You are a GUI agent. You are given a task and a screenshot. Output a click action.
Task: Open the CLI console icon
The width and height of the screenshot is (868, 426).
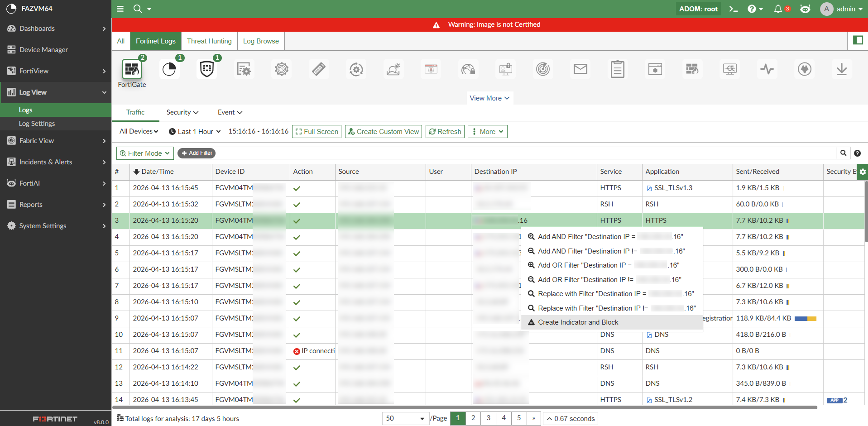(734, 9)
